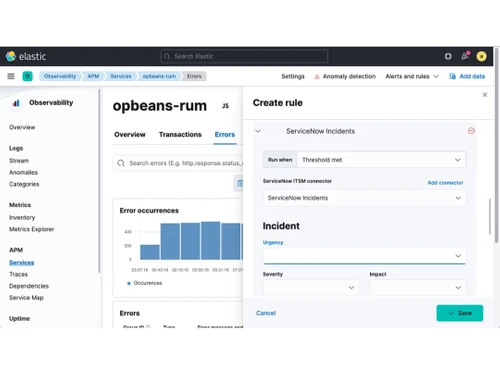Click the search icon in errors search bar

click(121, 163)
